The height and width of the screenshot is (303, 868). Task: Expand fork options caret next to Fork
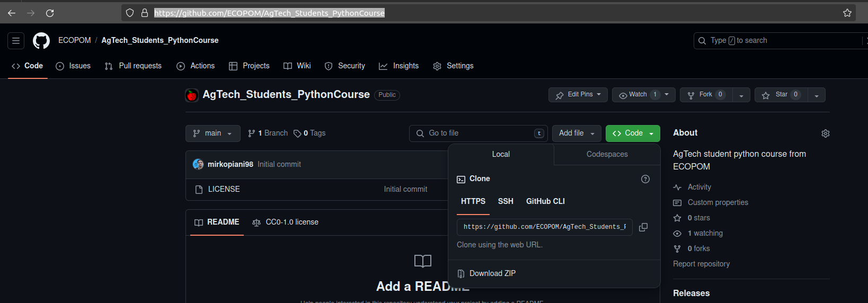coord(741,95)
